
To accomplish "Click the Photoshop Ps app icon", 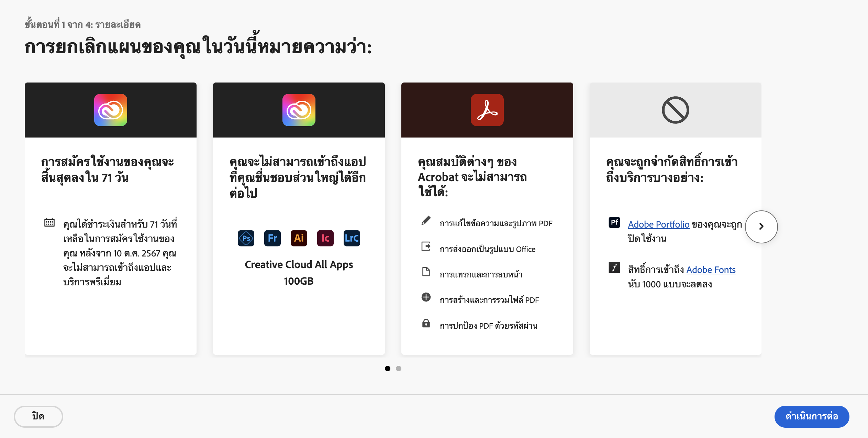I will 246,238.
